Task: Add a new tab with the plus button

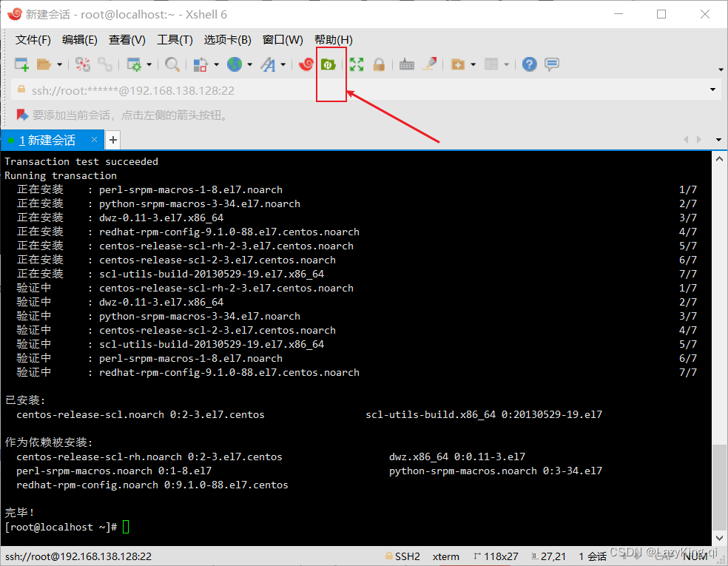Action: click(112, 140)
